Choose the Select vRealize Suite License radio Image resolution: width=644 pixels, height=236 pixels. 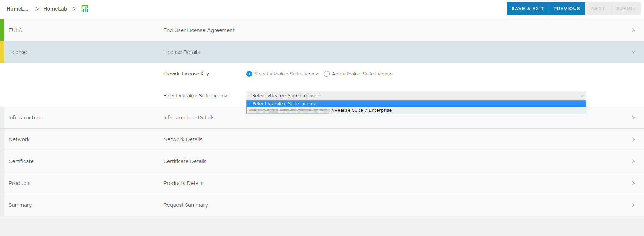coord(249,74)
